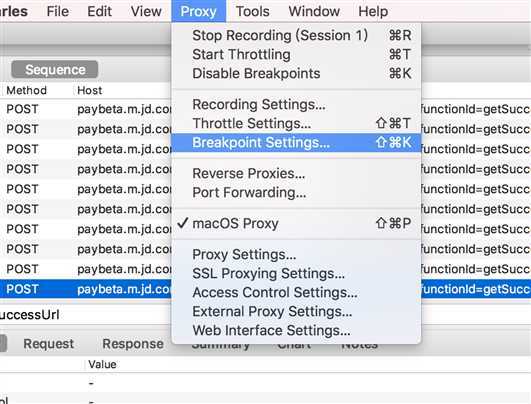
Task: Open Proxy Settings item
Action: 296,255
